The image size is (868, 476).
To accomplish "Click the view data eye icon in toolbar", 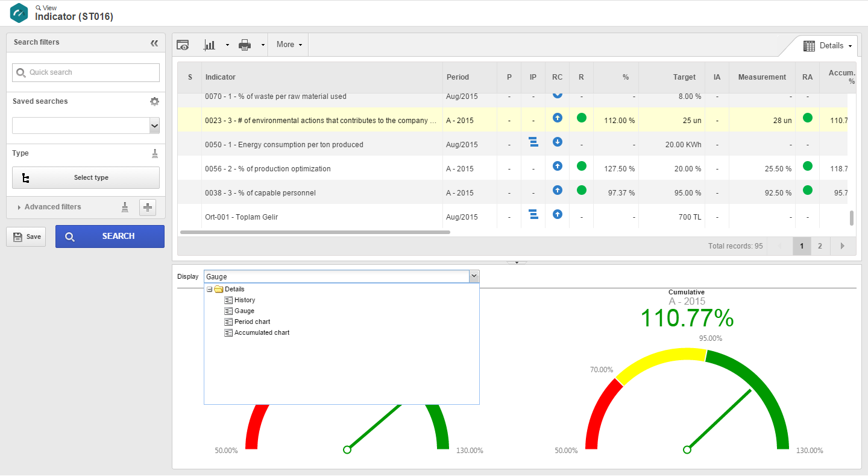I will [x=183, y=45].
